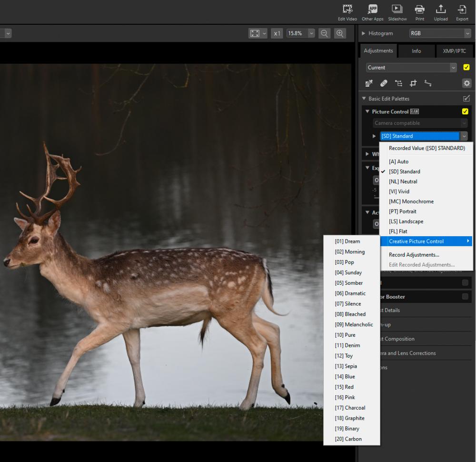Click the x1 full-size view button
Screen dimensions: 476x462
pos(277,33)
